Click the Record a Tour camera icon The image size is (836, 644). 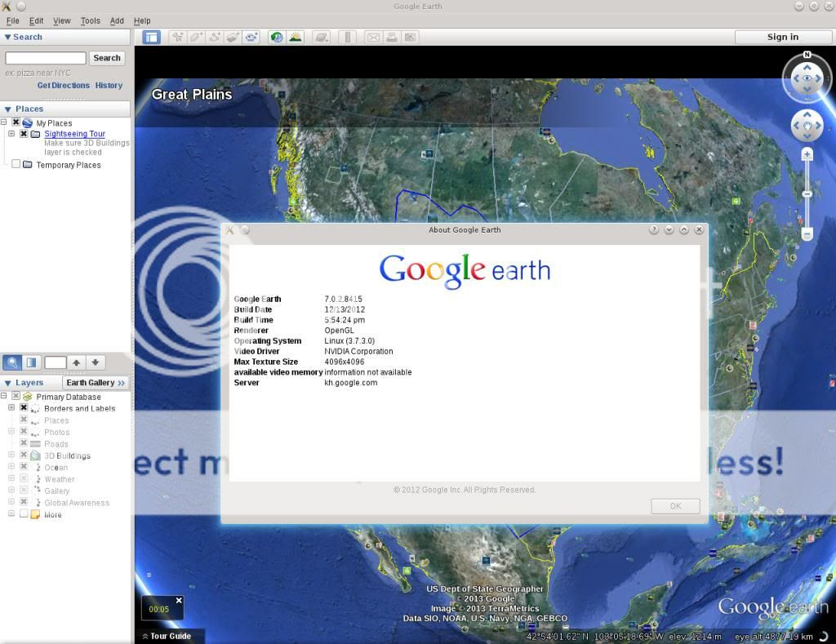(251, 38)
